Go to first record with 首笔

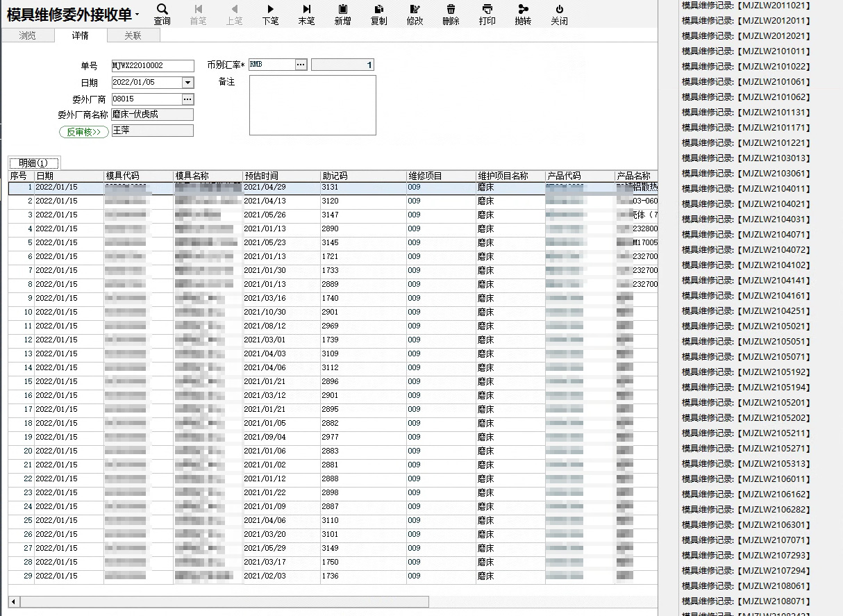pos(198,15)
